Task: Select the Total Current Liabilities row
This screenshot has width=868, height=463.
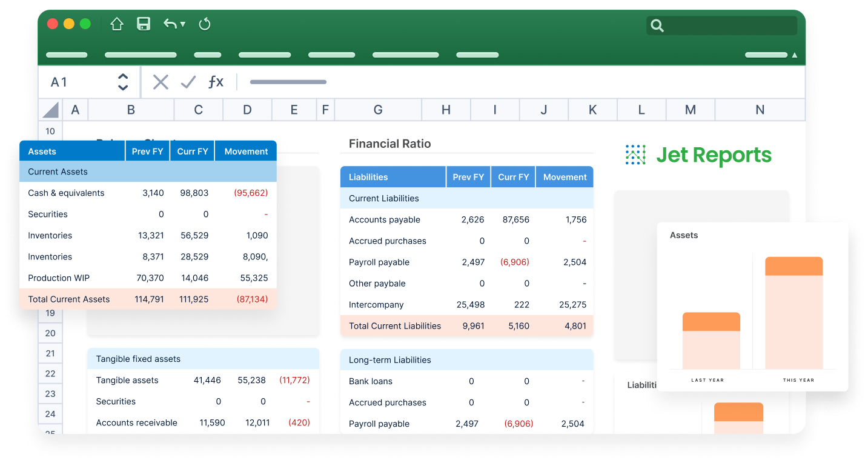Action: pyautogui.click(x=394, y=325)
